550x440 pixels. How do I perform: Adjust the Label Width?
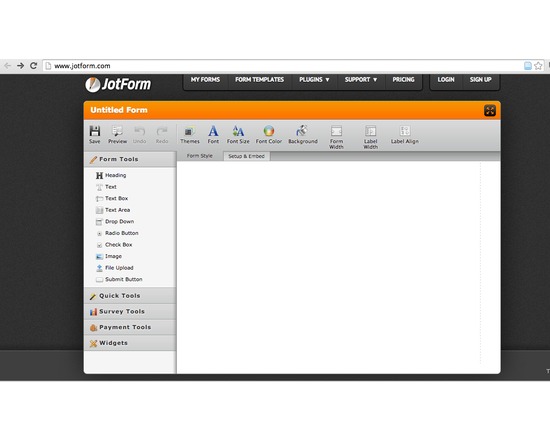(370, 137)
